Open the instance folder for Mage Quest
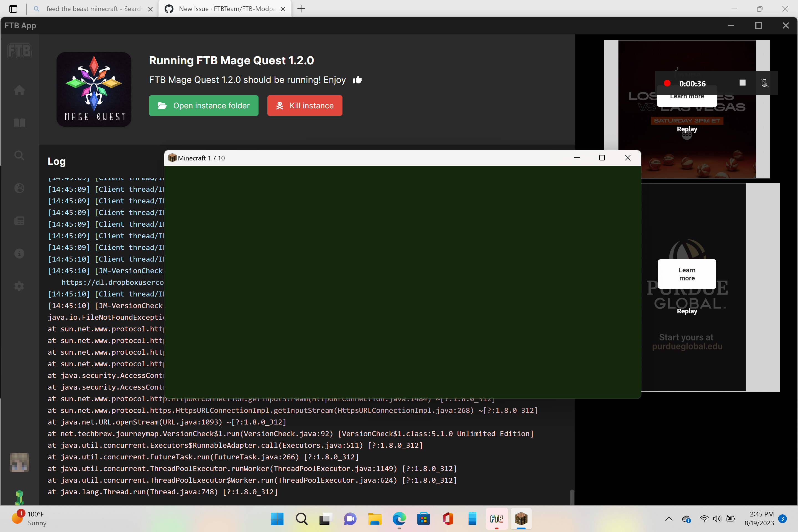The image size is (798, 532). click(204, 106)
